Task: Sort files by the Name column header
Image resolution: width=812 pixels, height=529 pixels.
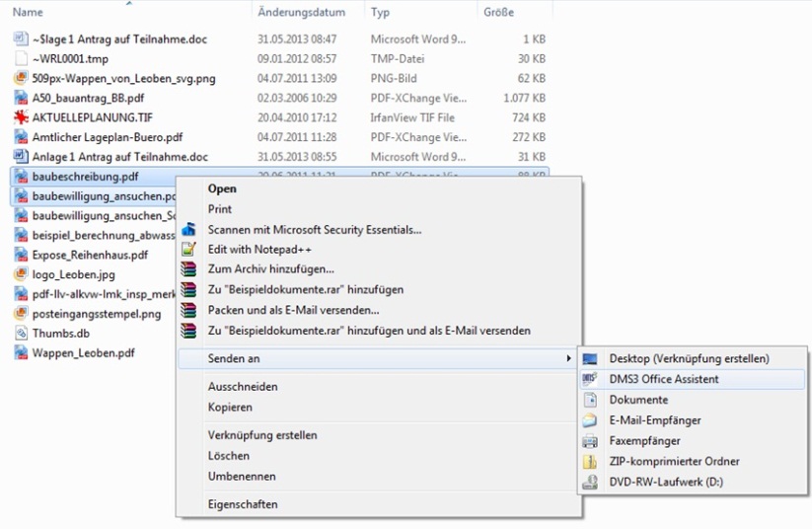Action: click(28, 13)
